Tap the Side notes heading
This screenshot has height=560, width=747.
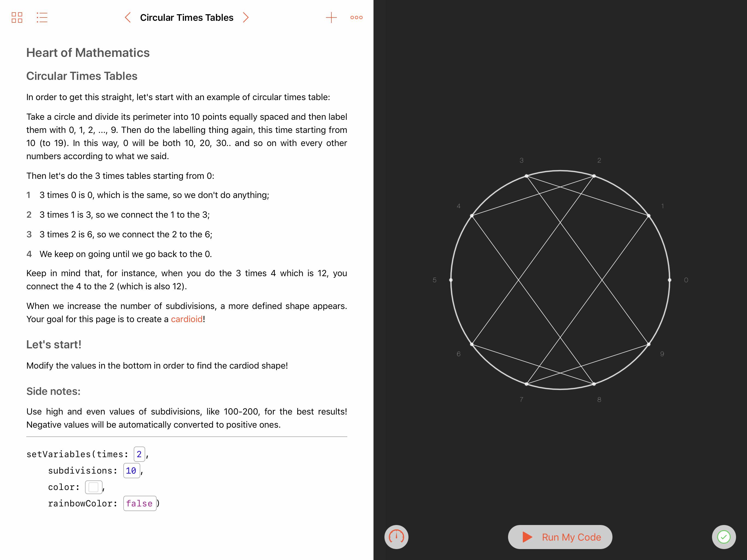click(53, 391)
